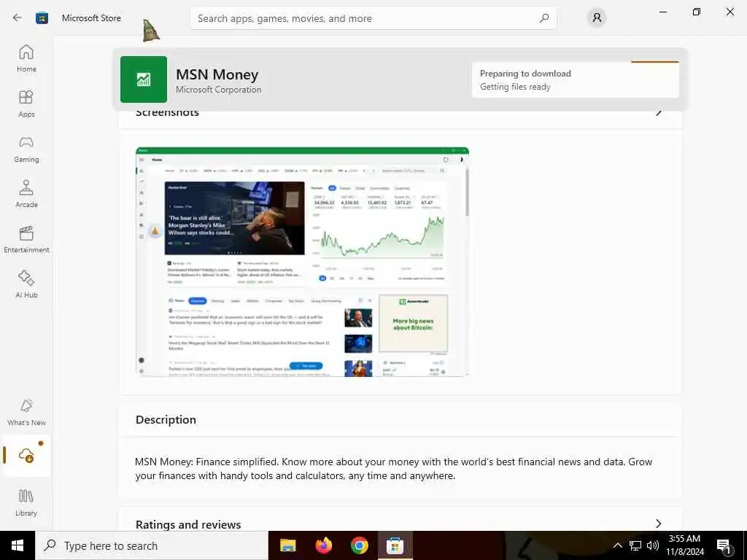Show hidden system tray icons
747x560 pixels.
point(617,545)
